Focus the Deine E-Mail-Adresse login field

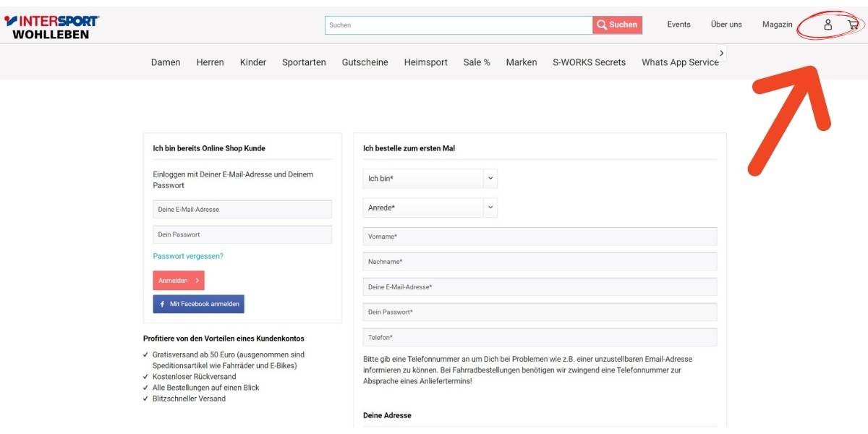[242, 210]
